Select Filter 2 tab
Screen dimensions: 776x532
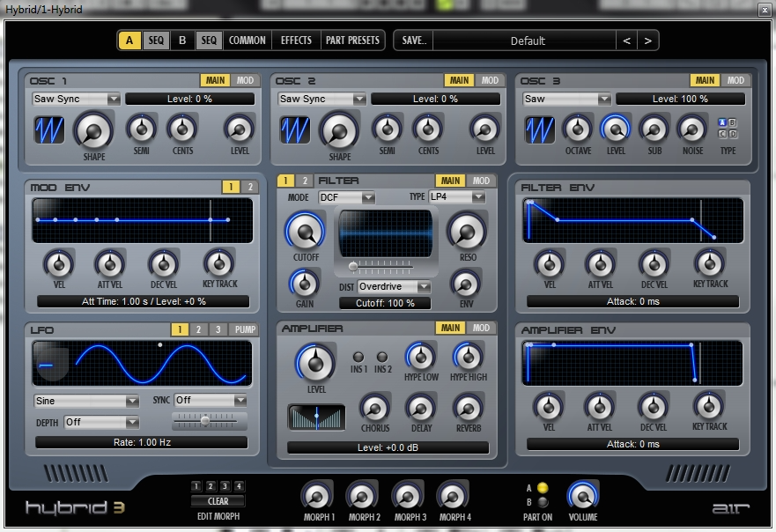(305, 181)
